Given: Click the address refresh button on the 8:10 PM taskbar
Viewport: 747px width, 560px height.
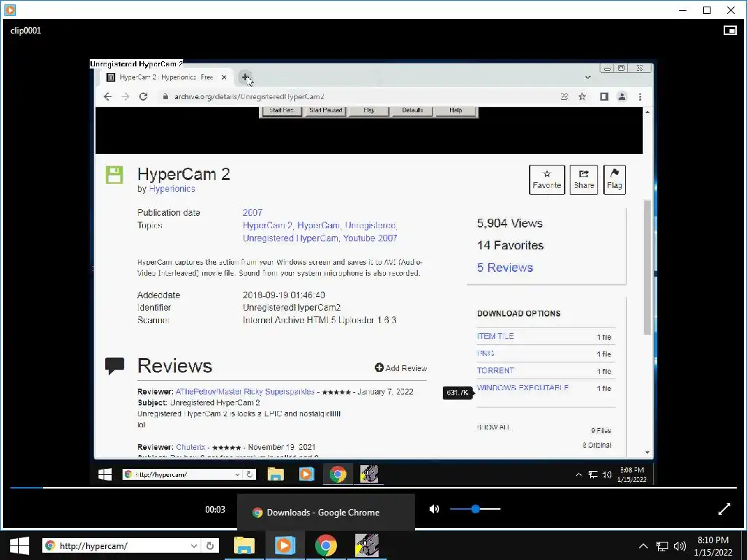Looking at the screenshot, I should click(x=210, y=545).
